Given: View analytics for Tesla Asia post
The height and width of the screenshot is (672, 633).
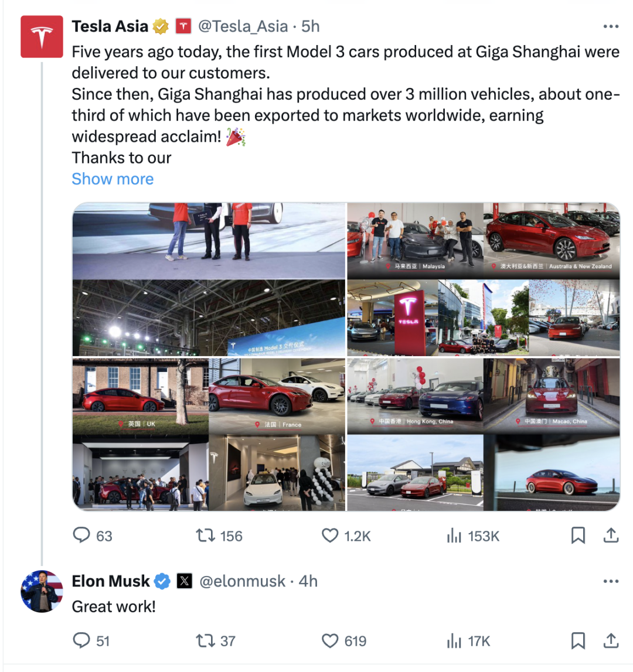Looking at the screenshot, I should pos(454,535).
